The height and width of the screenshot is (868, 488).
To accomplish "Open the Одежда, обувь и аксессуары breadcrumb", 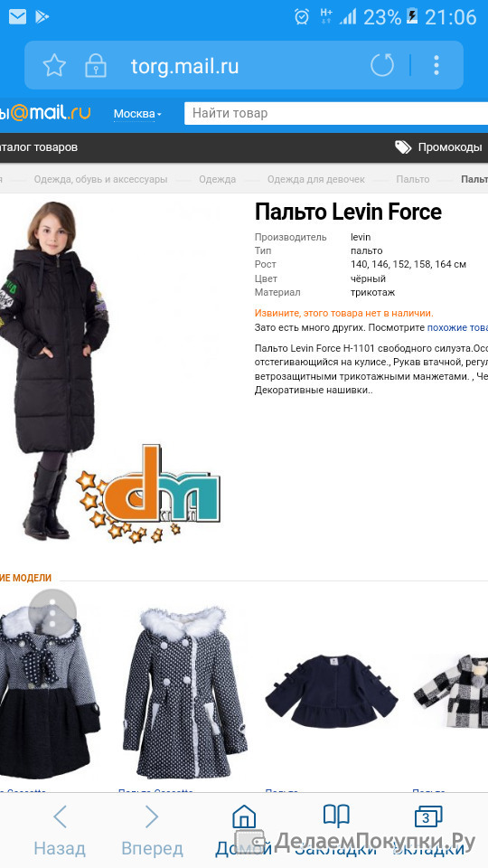I will (x=100, y=179).
